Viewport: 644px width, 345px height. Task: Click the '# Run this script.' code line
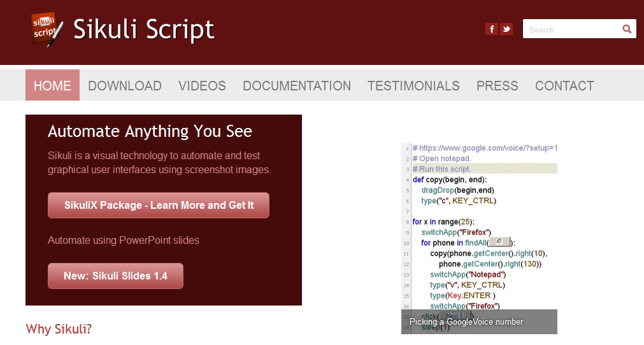click(442, 169)
